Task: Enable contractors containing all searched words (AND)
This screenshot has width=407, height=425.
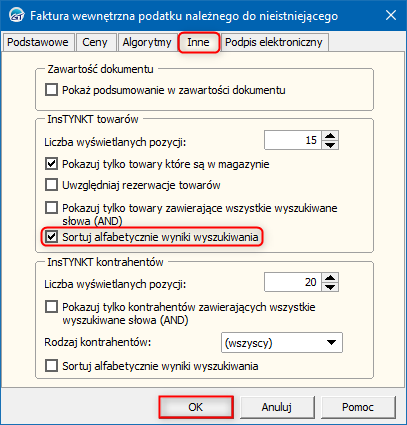Action: tap(51, 307)
